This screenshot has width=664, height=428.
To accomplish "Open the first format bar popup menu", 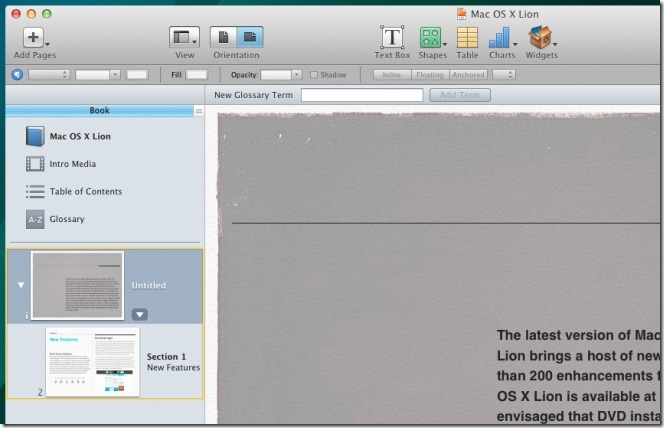I will coord(49,75).
